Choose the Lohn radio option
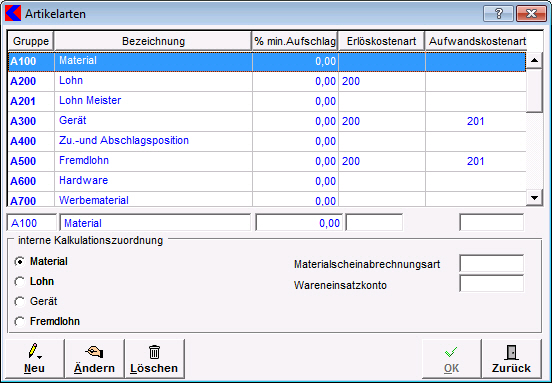 [20, 282]
